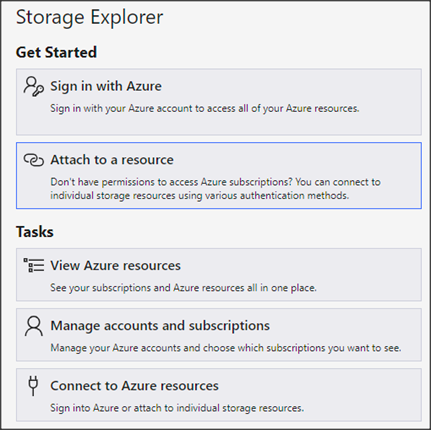Click 'individual storage resources using various' line
Screen dimensions: 431x430
coord(200,196)
